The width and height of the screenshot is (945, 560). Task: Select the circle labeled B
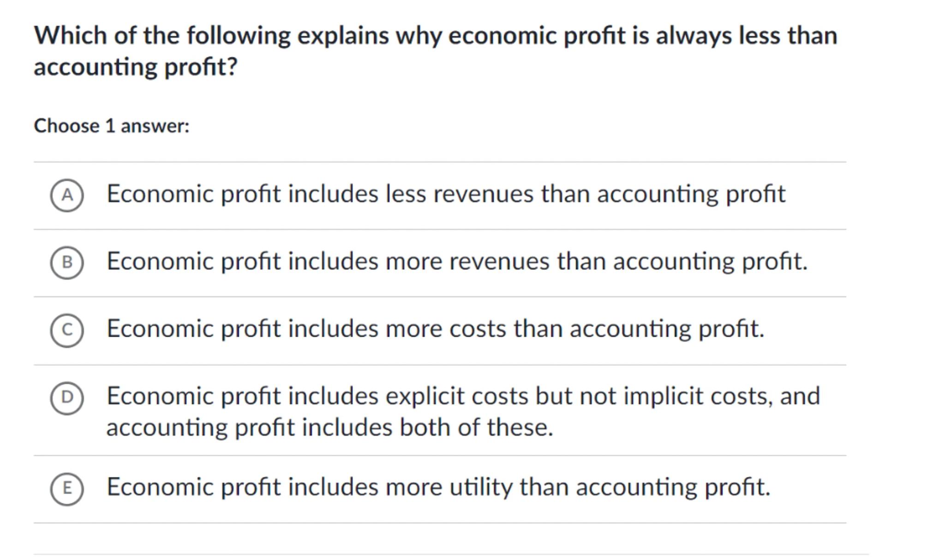coord(67,262)
